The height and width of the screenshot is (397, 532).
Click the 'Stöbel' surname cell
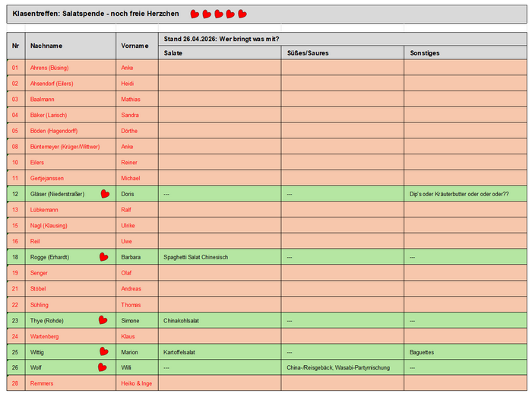(x=70, y=289)
